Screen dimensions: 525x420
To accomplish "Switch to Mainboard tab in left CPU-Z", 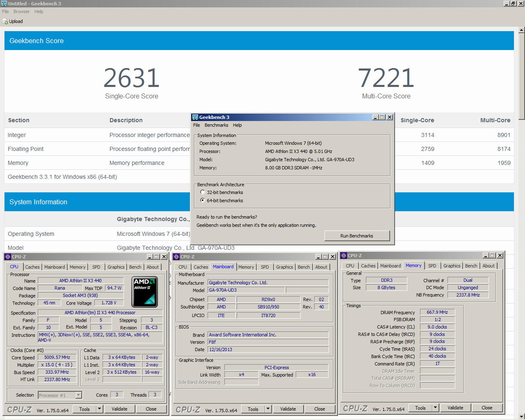I will tap(55, 267).
